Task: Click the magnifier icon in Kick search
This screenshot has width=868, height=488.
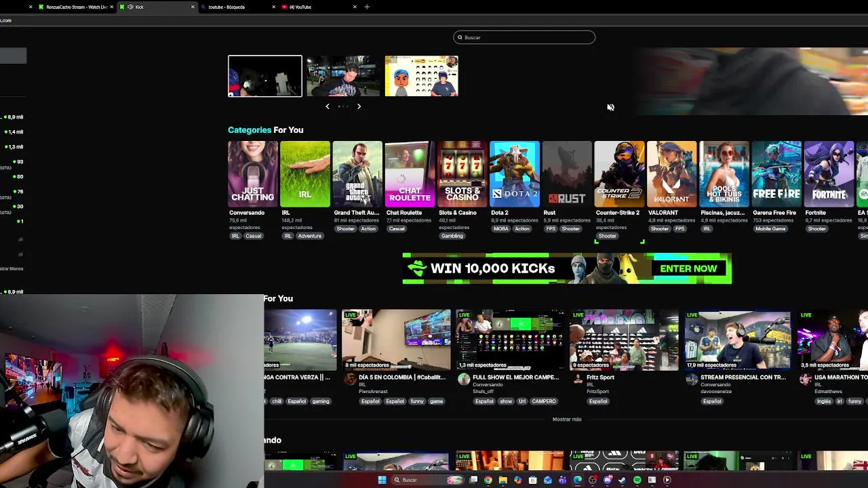Action: (460, 37)
